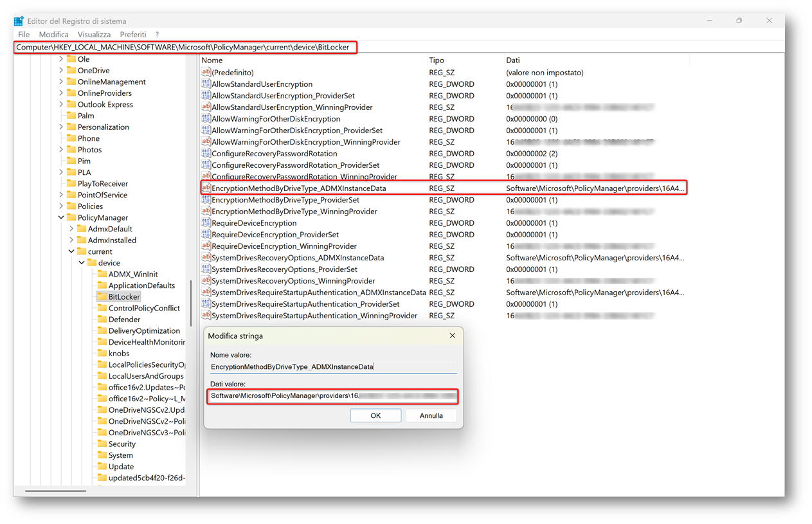Click EncryptionMethodByDriveType_ADMXInstanceData string icon
Viewport: 812px width, 524px height.
click(206, 188)
